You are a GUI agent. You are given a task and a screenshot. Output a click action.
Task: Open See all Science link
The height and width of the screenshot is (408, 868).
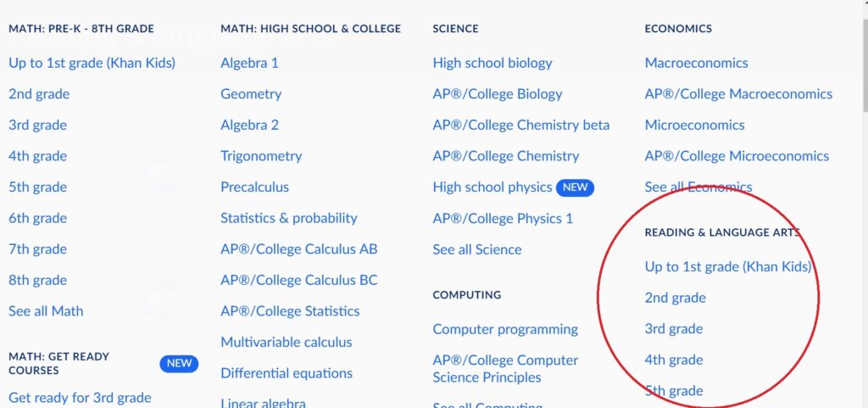[x=476, y=249]
